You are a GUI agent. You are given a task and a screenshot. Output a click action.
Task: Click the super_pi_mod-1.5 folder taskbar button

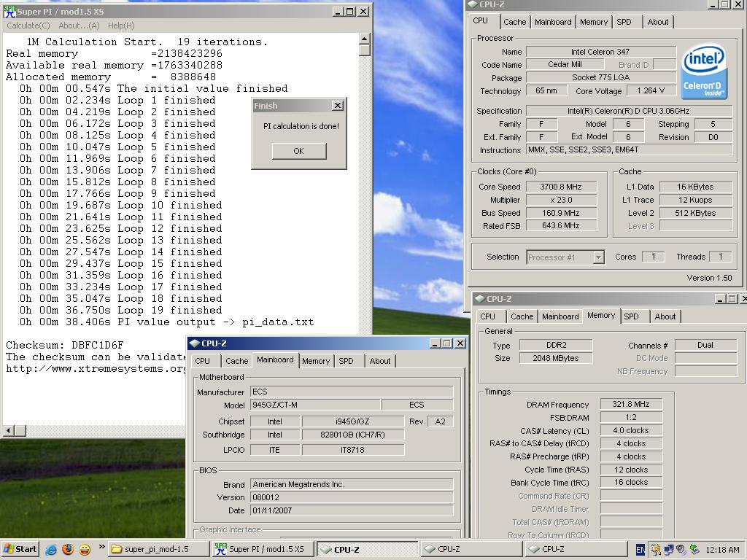point(158,549)
